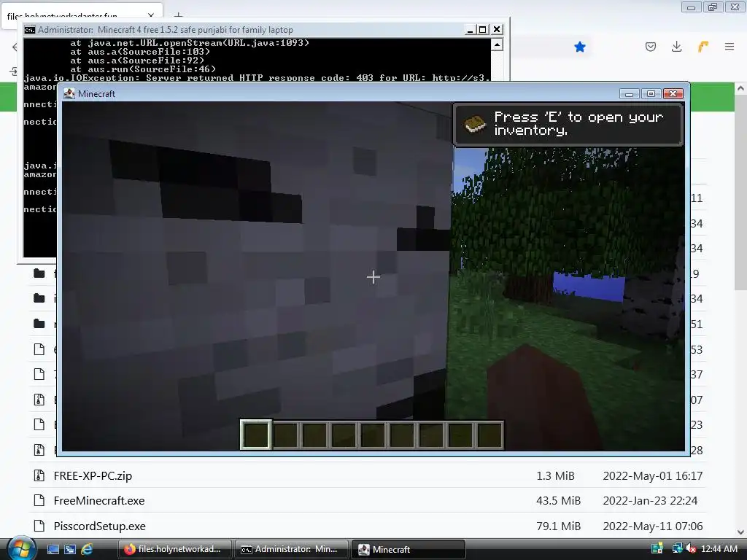The image size is (747, 560).
Task: Click the date 2022-May-01 16:17
Action: coord(653,475)
